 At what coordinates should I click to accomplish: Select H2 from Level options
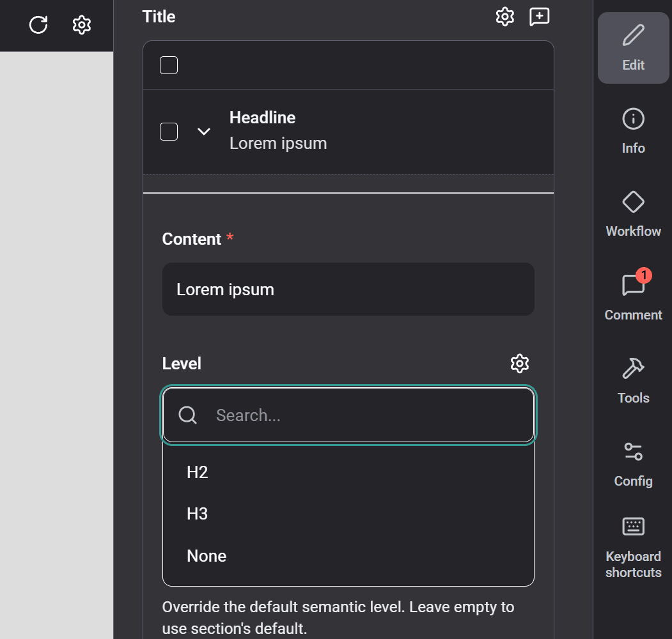348,472
